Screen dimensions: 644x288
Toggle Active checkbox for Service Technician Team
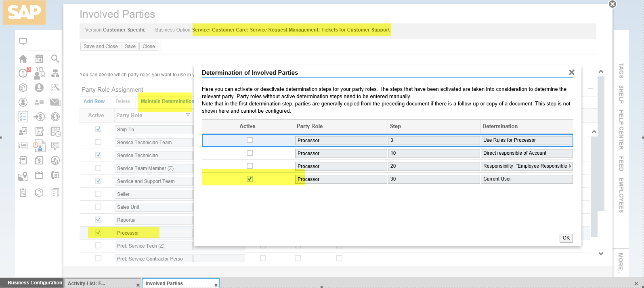(98, 142)
